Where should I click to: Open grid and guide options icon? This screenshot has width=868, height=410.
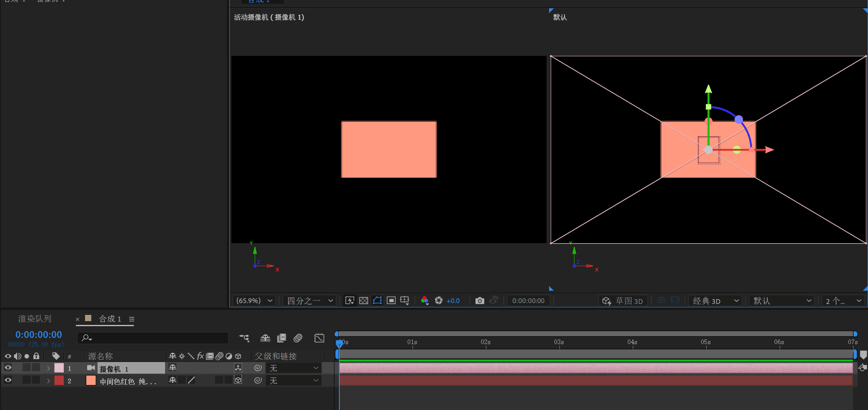tap(405, 300)
